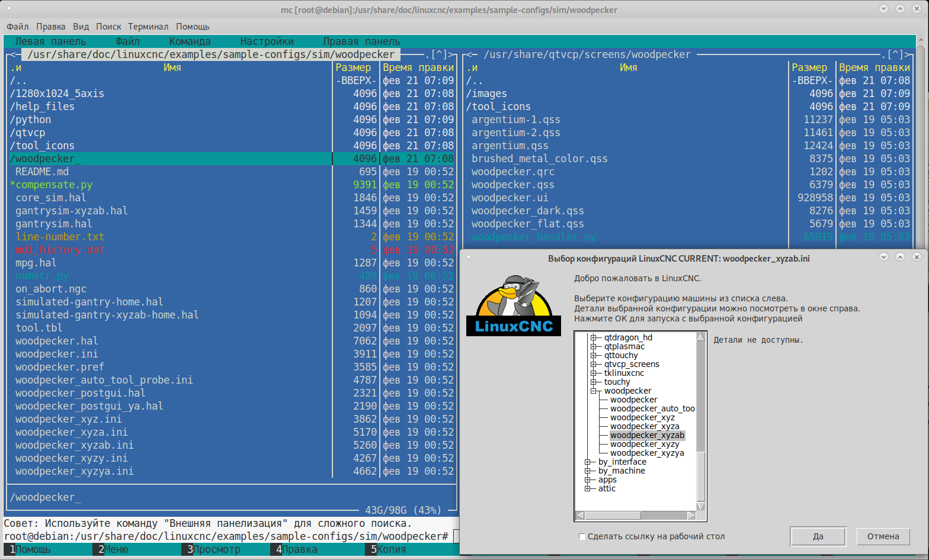This screenshot has height=560, width=929.
Task: Select woodpecker_xyzy configuration in tree
Action: pyautogui.click(x=645, y=444)
